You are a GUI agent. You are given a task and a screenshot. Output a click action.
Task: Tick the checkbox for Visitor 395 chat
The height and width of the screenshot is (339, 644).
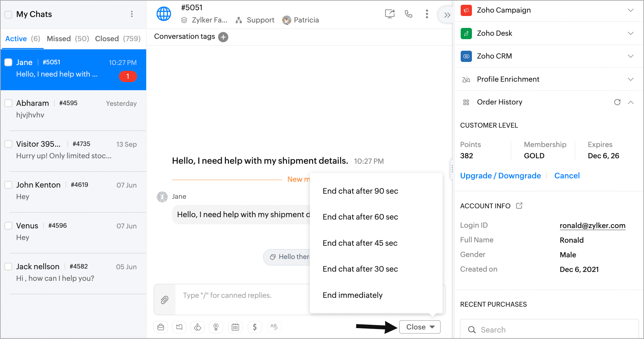pyautogui.click(x=8, y=144)
